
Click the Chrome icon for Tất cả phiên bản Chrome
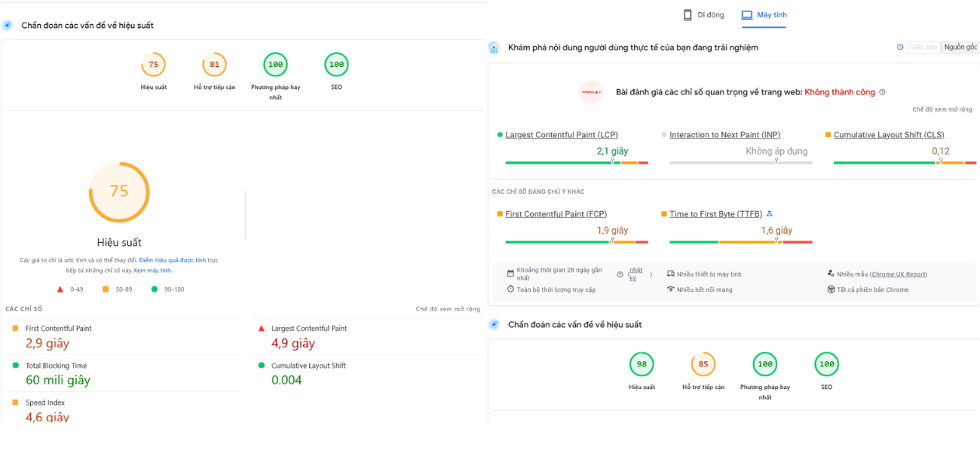click(831, 289)
